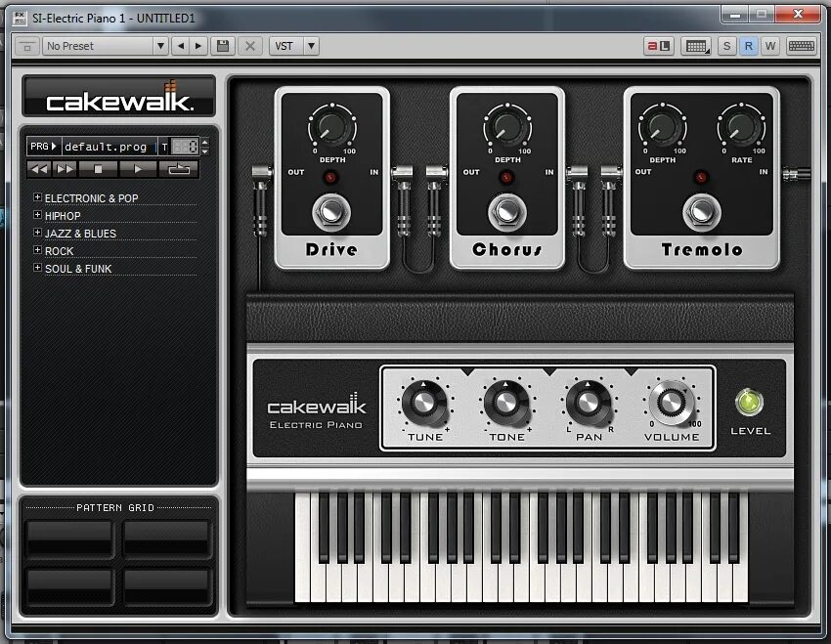Click the Cakewalk logo banner
Image resolution: width=831 pixels, height=644 pixels.
118,97
